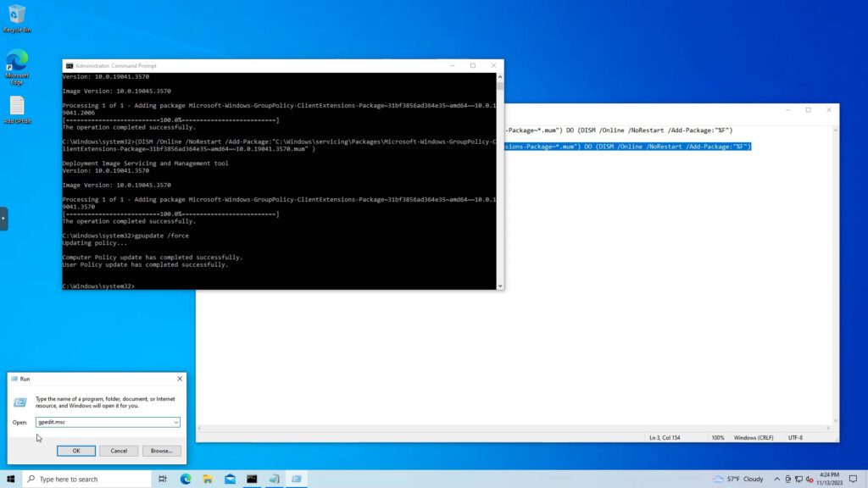The height and width of the screenshot is (488, 868).
Task: Click the Windows Start button
Action: click(11, 479)
